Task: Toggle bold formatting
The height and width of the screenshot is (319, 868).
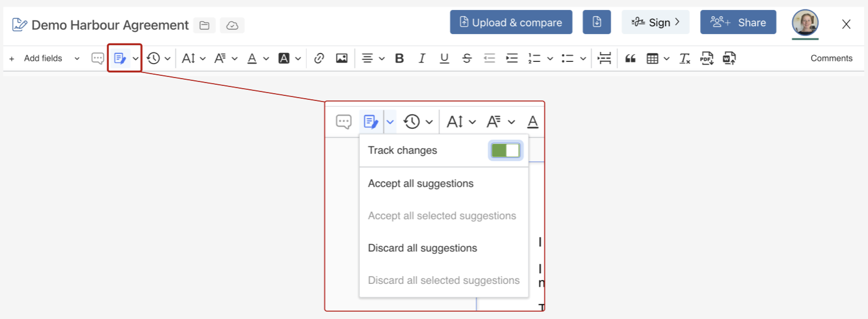Action: pyautogui.click(x=399, y=58)
